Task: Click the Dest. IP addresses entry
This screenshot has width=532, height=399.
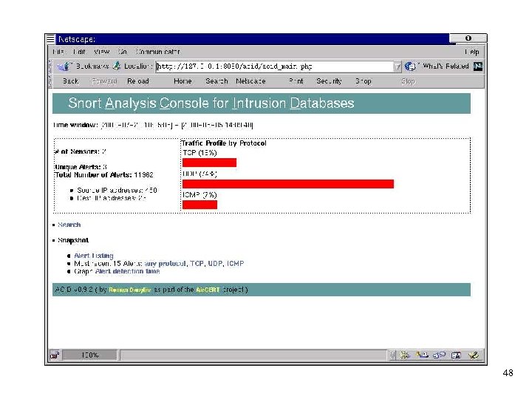Action: click(x=112, y=198)
